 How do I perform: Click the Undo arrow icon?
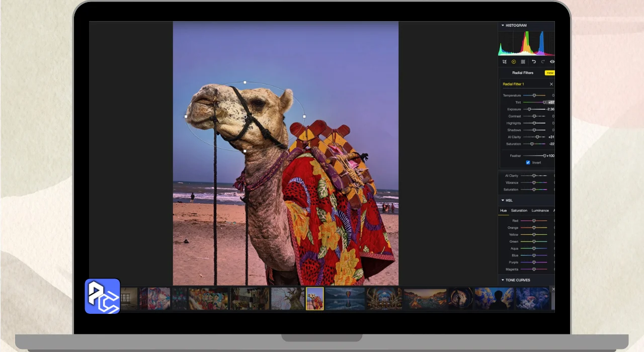pyautogui.click(x=534, y=62)
